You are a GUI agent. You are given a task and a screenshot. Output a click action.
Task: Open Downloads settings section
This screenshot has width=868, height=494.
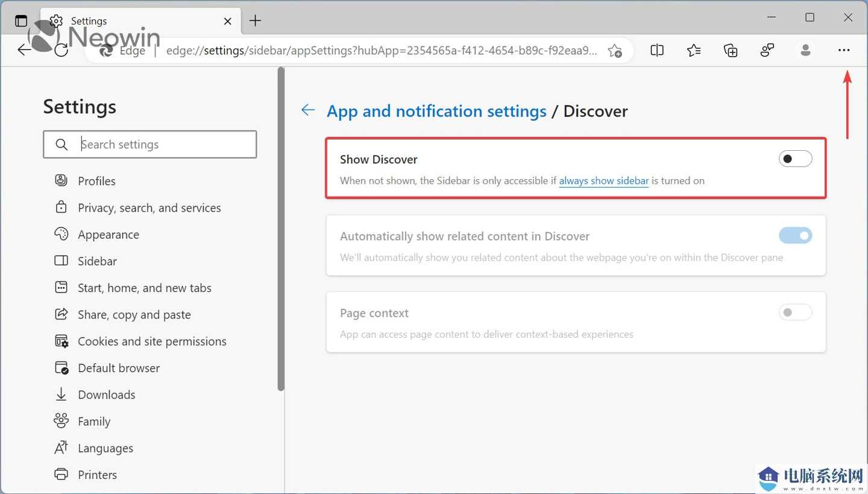(x=107, y=394)
